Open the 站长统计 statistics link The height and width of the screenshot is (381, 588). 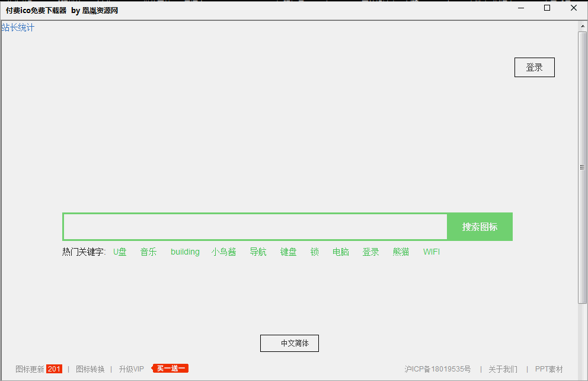(18, 27)
